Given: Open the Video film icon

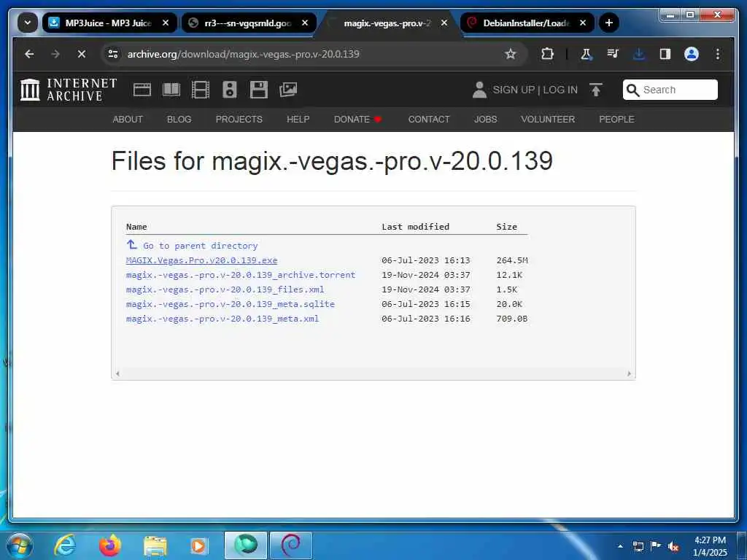Looking at the screenshot, I should (x=200, y=90).
